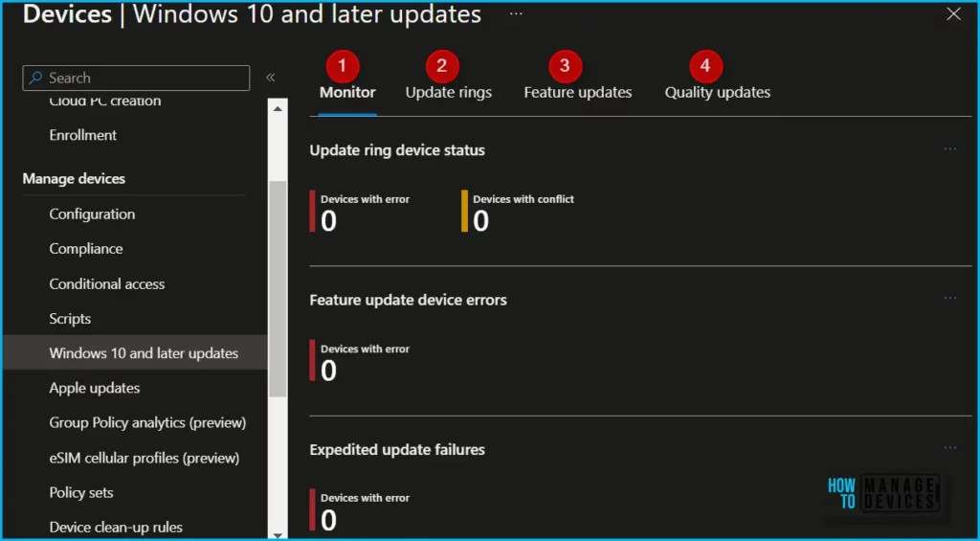The height and width of the screenshot is (541, 980).
Task: Open more options for Feature update device errors
Action: coord(950,299)
